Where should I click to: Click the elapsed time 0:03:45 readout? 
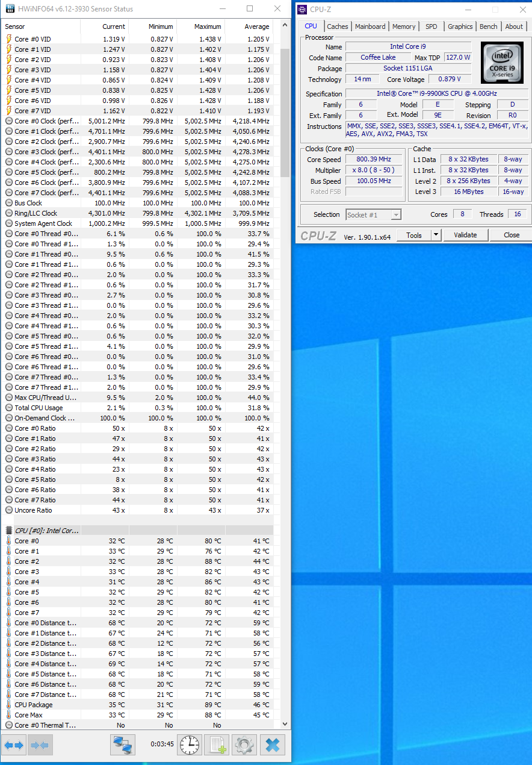(x=162, y=745)
